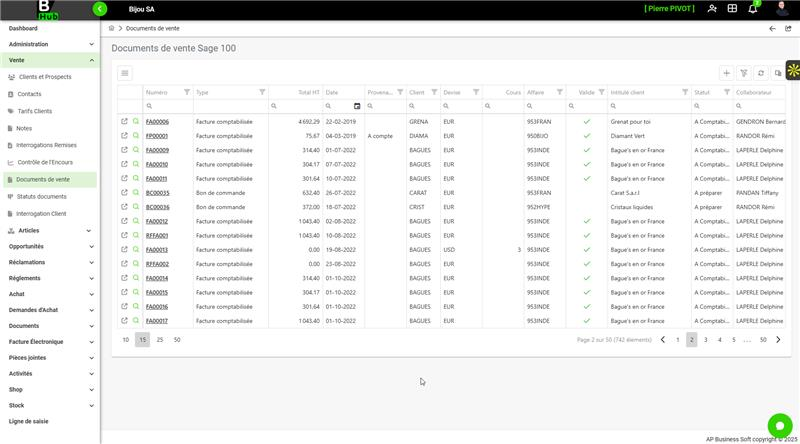Screen dimensions: 800x444
Task: Filter the Devise column header
Action: pos(476,92)
